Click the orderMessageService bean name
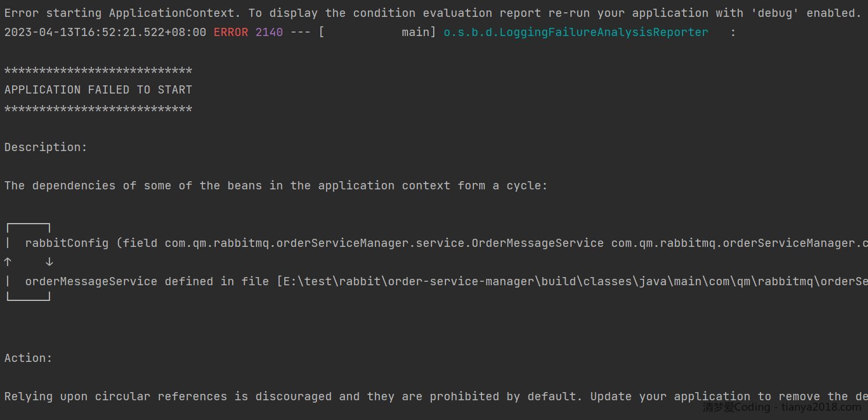868x420 pixels. tap(91, 281)
